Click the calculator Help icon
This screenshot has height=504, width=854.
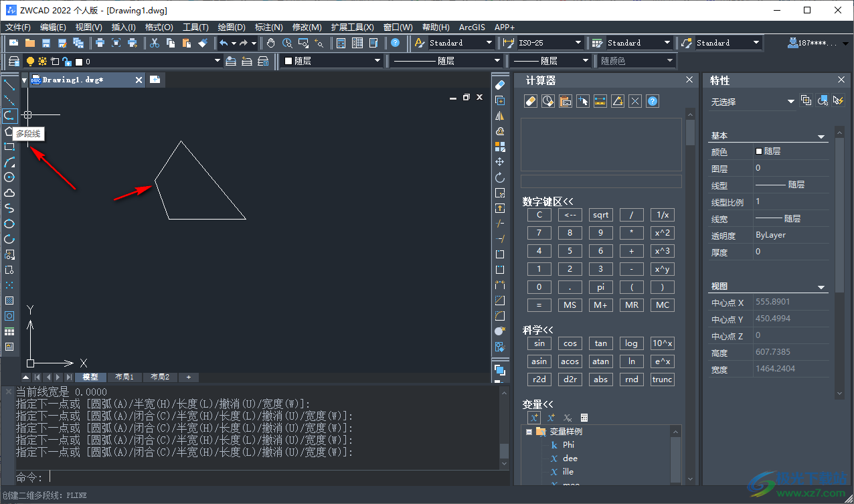(653, 101)
